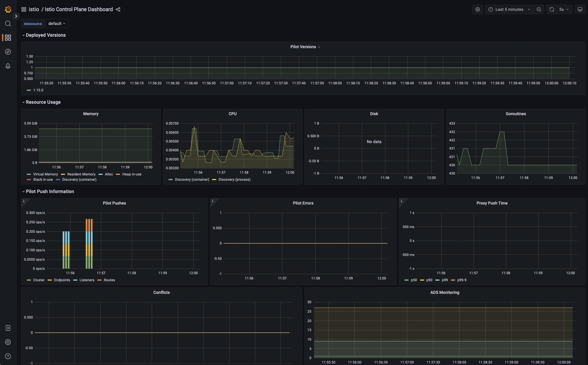Click the Routes bar in Pilot Pushes
Viewport: 588px width, 365px height.
click(x=89, y=225)
